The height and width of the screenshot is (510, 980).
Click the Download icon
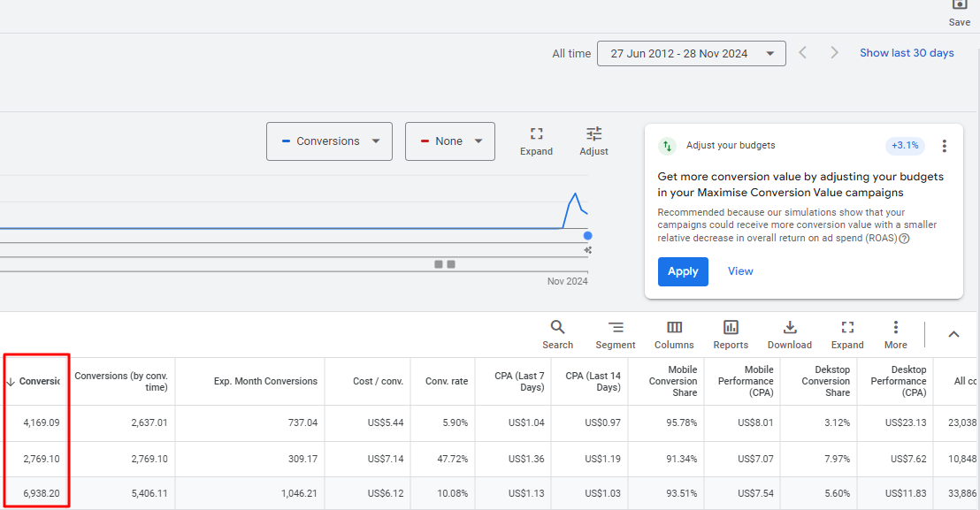click(x=790, y=327)
